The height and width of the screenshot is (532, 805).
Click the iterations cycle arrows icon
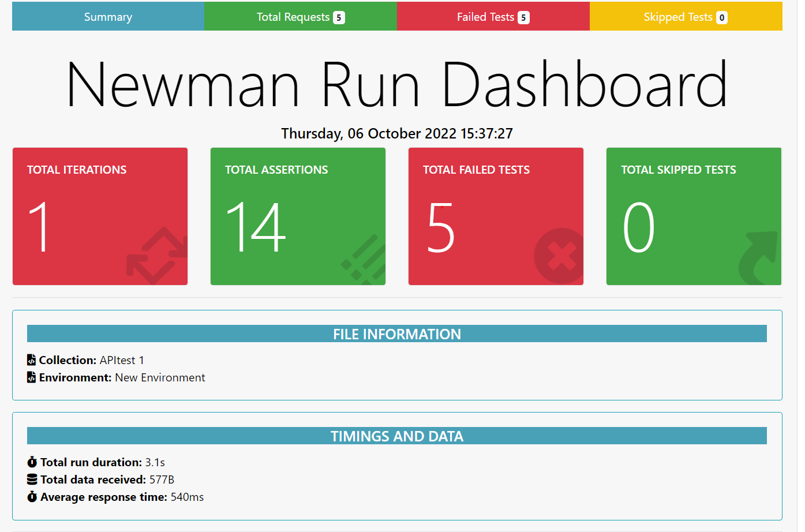coord(157,256)
